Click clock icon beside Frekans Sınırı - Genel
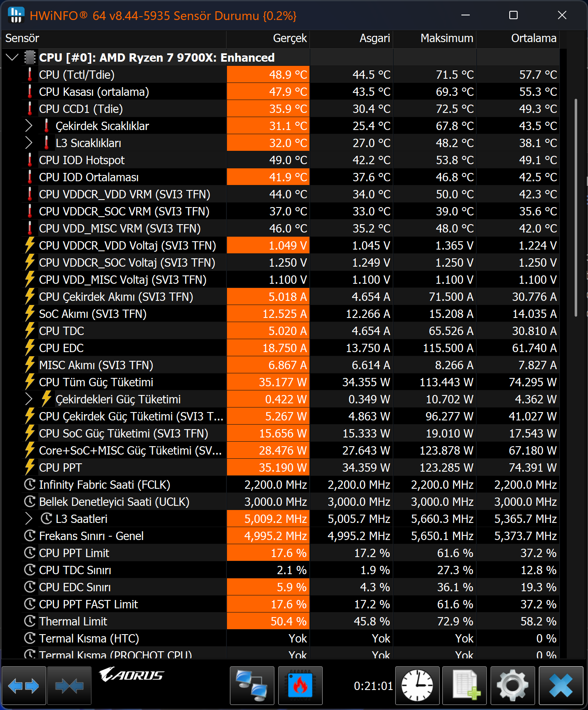The height and width of the screenshot is (710, 588). (30, 536)
